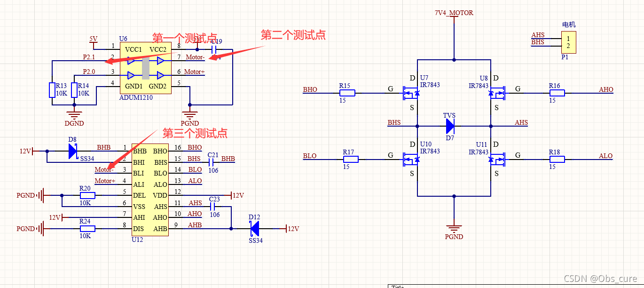
Task: Click the R24 10K resistor
Action: coord(87,229)
